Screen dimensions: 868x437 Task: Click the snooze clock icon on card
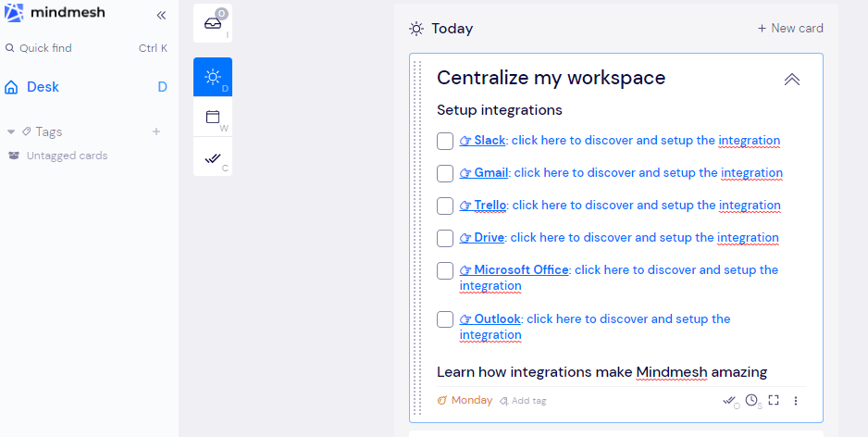(751, 400)
